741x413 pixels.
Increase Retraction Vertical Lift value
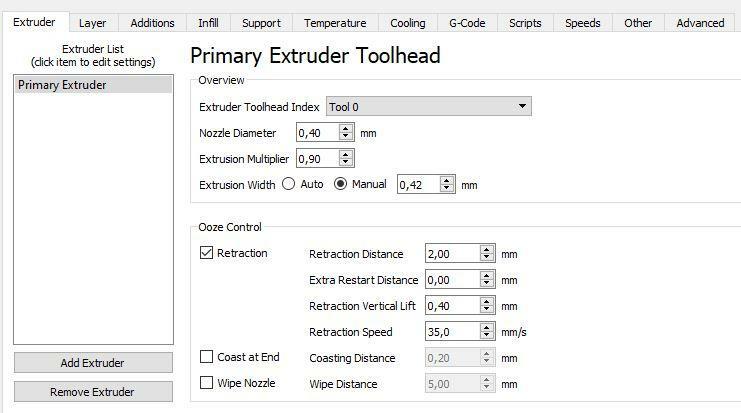click(487, 302)
